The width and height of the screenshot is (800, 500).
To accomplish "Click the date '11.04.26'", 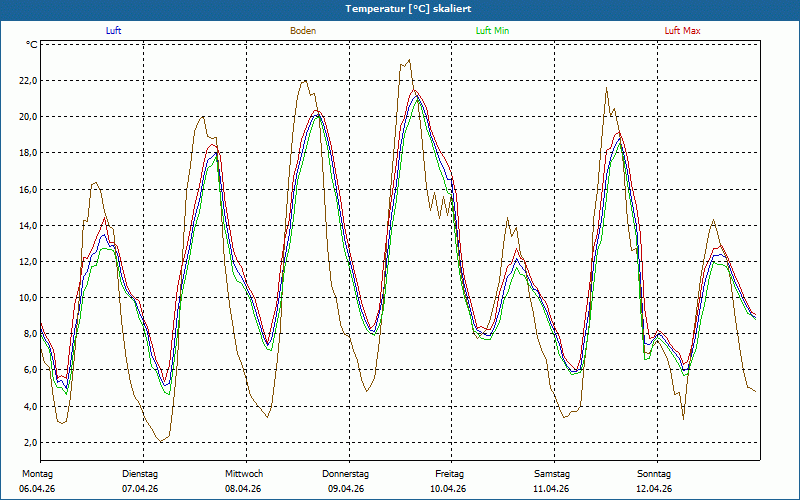I will [x=551, y=489].
